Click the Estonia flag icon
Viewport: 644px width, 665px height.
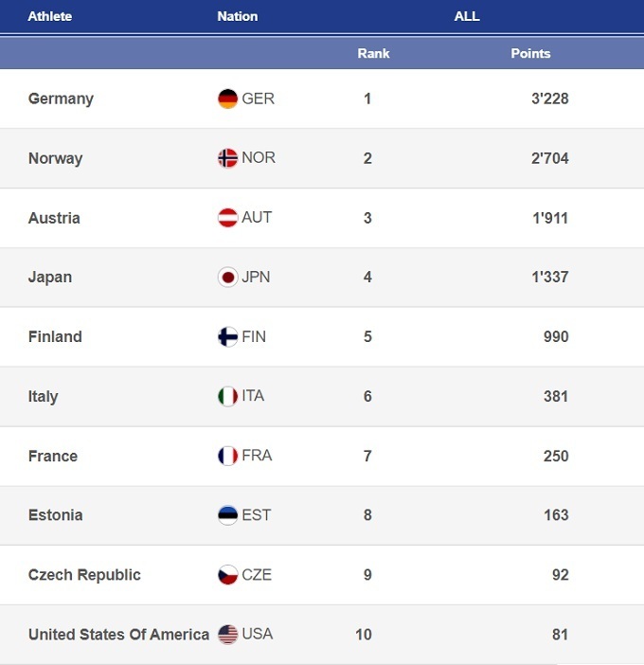227,515
